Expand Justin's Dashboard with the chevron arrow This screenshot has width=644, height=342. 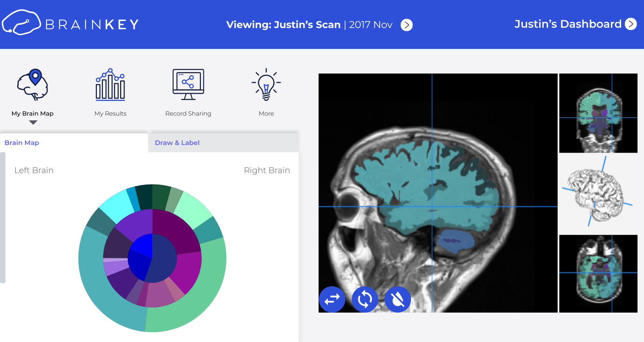click(x=631, y=24)
